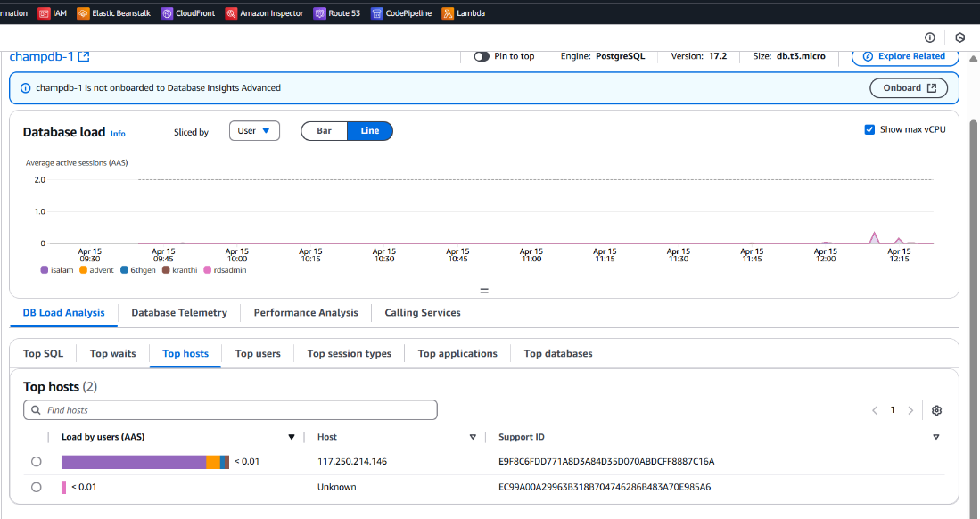Open champdb-1 external link icon
980x519 pixels.
tap(84, 56)
